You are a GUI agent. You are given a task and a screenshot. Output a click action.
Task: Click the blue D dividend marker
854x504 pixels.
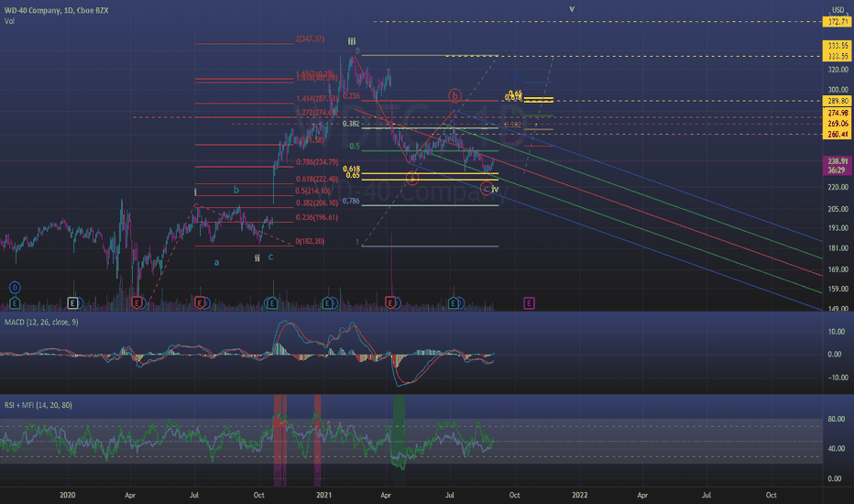click(x=15, y=287)
